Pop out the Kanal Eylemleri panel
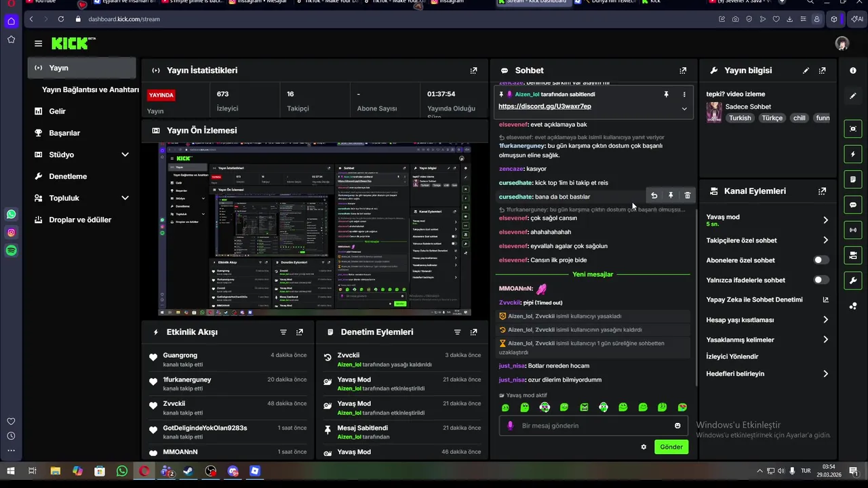 point(822,191)
